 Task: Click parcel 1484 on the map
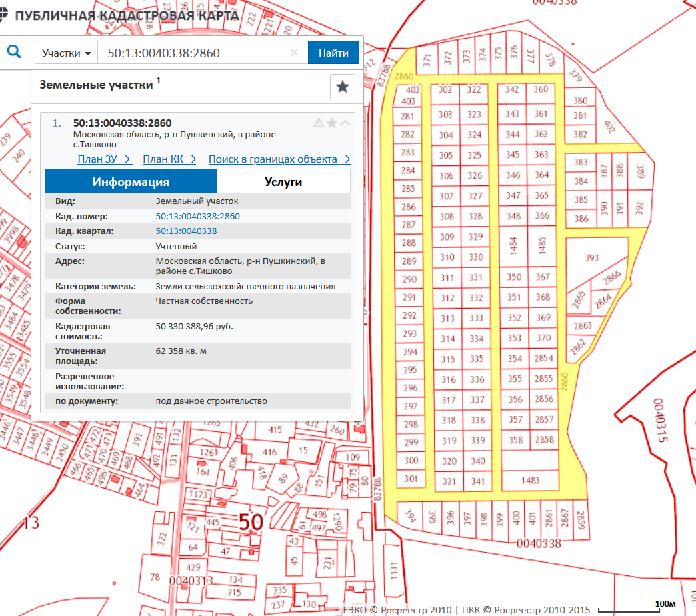tap(513, 245)
